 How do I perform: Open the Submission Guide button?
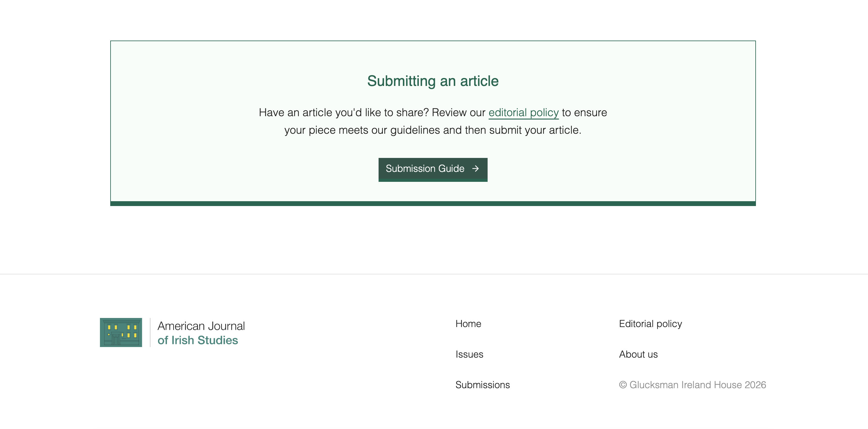click(x=433, y=170)
